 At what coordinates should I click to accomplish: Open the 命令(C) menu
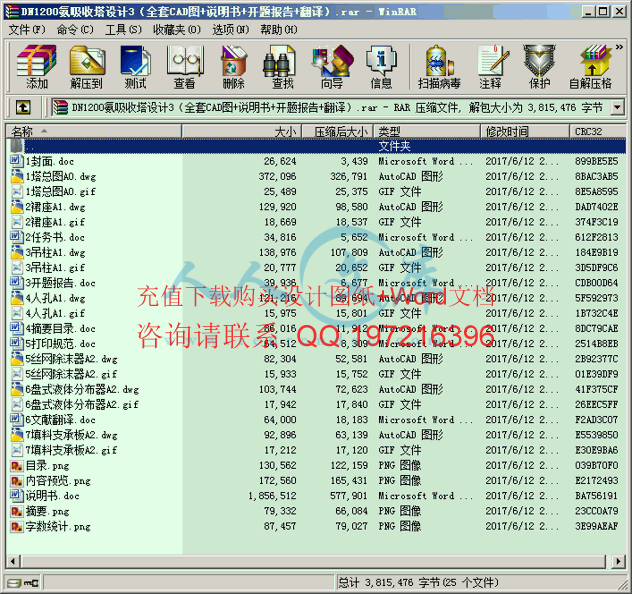coord(75,30)
